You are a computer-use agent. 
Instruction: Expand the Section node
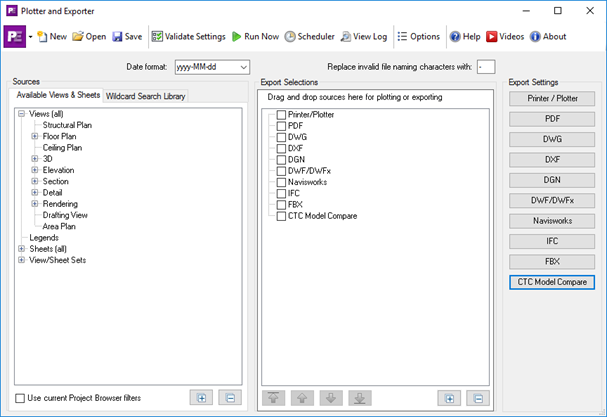pos(35,181)
